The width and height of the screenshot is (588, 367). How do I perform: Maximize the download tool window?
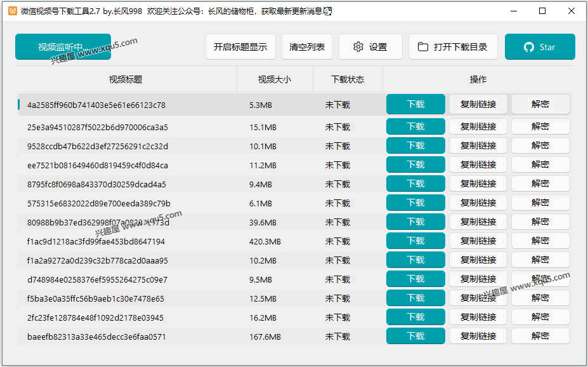542,11
